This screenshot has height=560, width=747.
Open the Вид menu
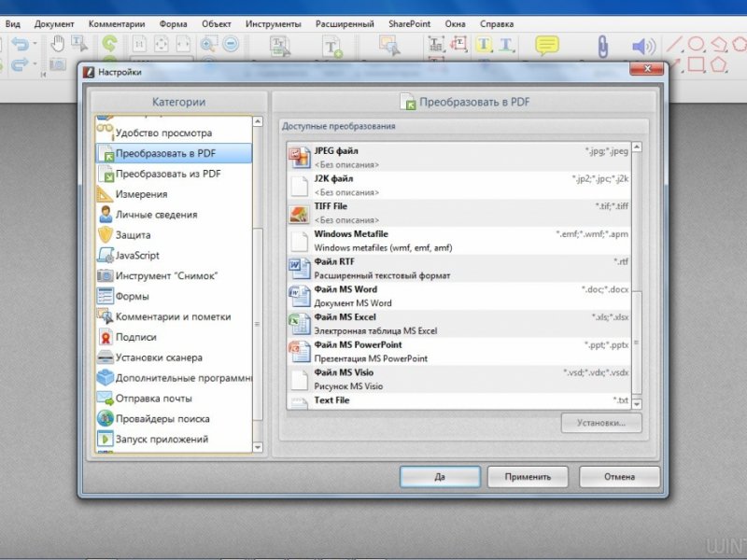tap(13, 24)
